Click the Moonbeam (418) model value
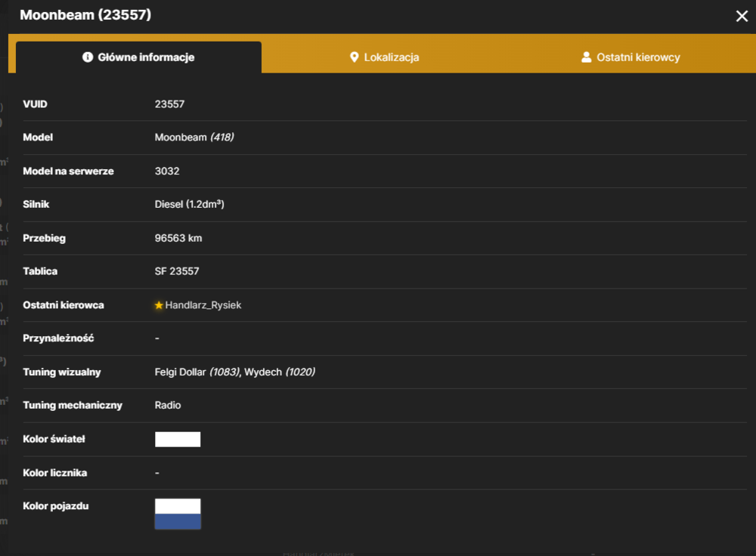The height and width of the screenshot is (556, 756). point(194,137)
